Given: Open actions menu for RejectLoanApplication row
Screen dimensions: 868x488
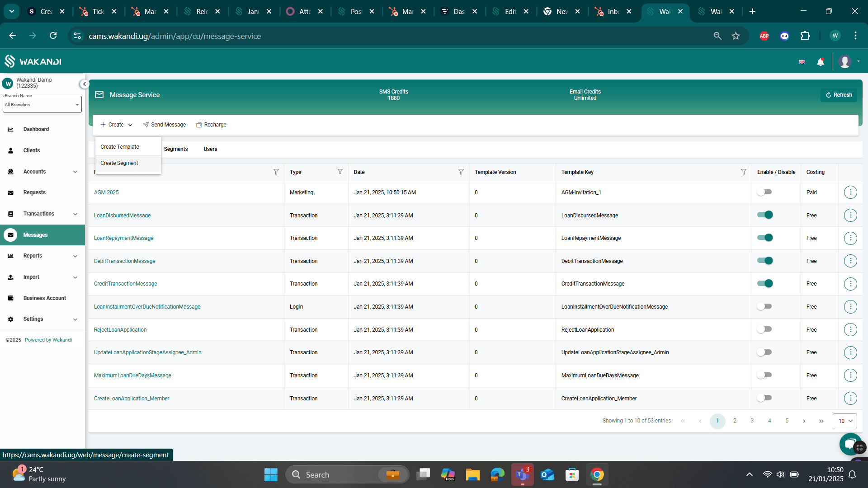Looking at the screenshot, I should (x=850, y=330).
